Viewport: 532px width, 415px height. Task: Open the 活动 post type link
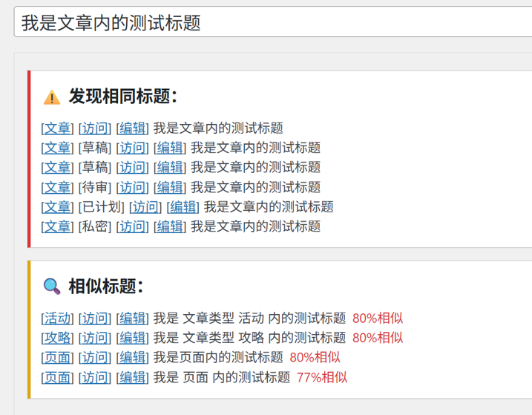(57, 318)
